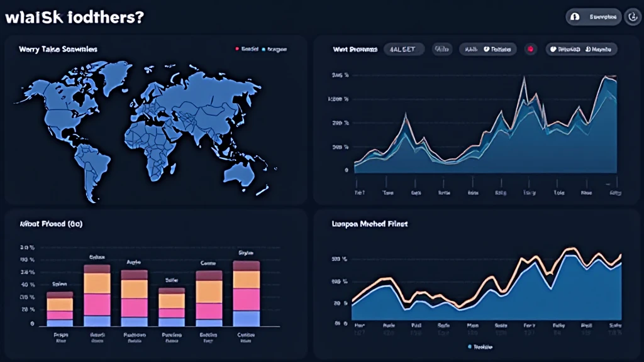
Task: Click the circular refresh icon at top right
Action: (633, 17)
